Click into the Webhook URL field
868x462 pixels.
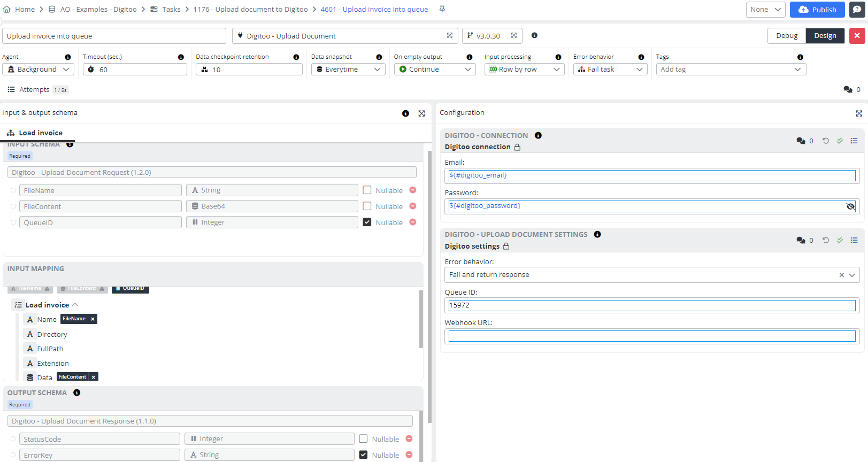click(x=651, y=336)
